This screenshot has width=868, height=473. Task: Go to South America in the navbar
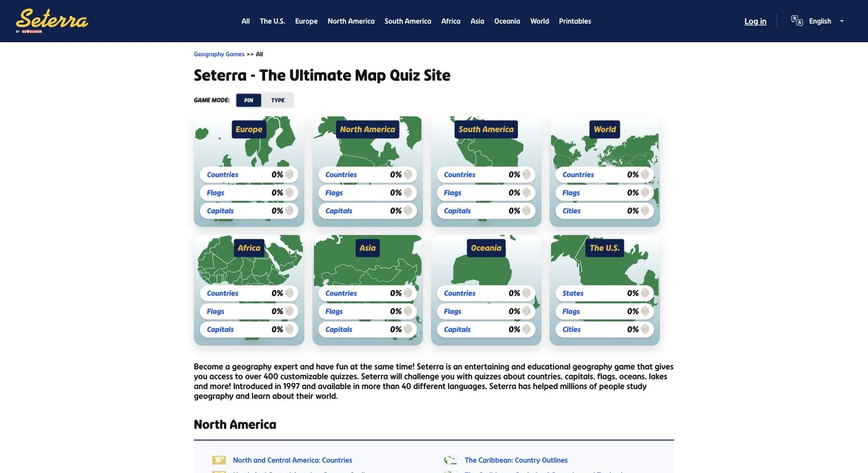tap(408, 21)
